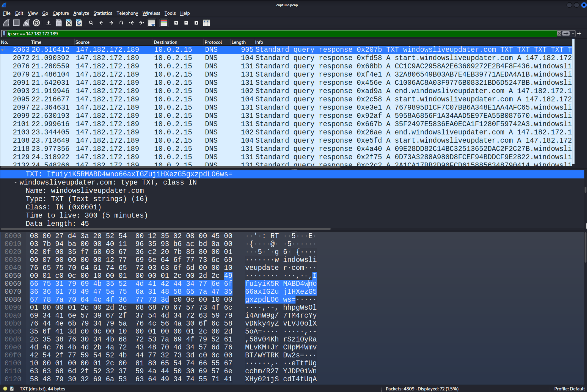The height and width of the screenshot is (392, 587).
Task: Open the Edit menu
Action: tap(19, 13)
